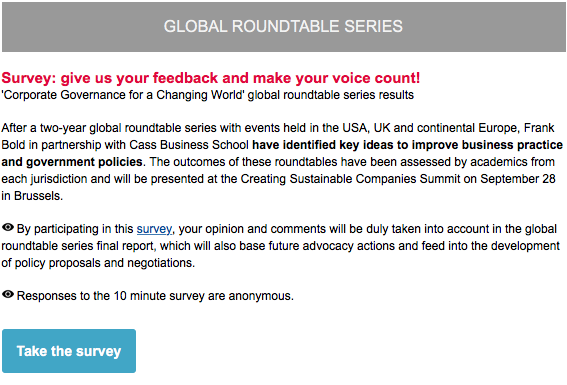This screenshot has width=567, height=385.
Task: Click the words "in Brussels."
Action: point(32,196)
